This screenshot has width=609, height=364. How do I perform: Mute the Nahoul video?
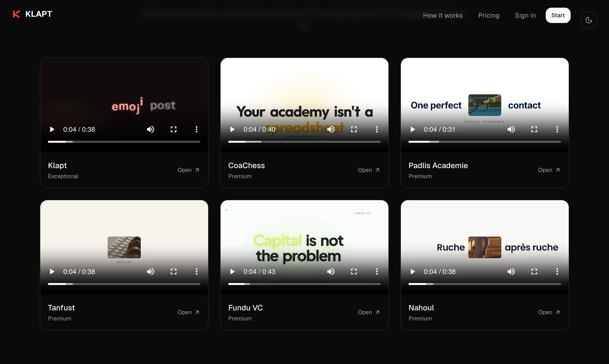pos(511,272)
